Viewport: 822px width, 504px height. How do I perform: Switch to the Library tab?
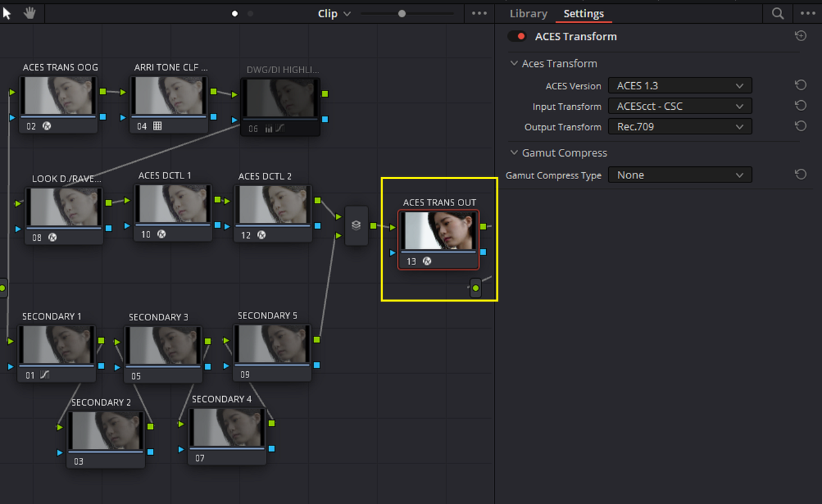(529, 13)
